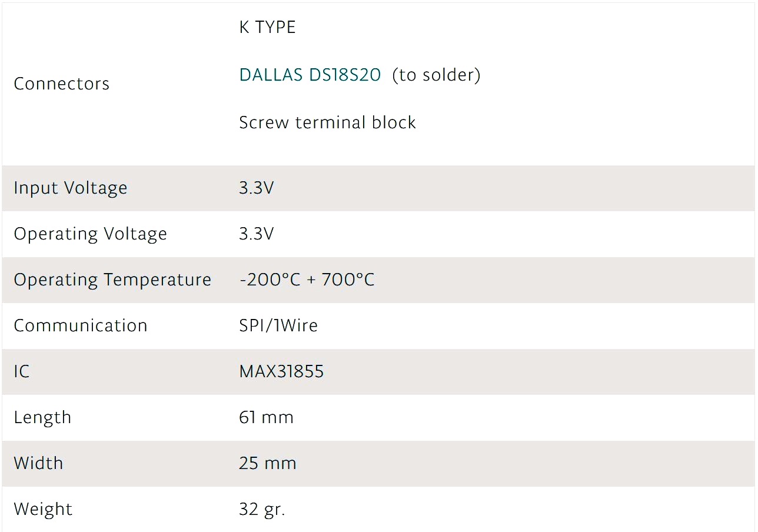
Task: Click the Communication row label
Action: coord(81,325)
